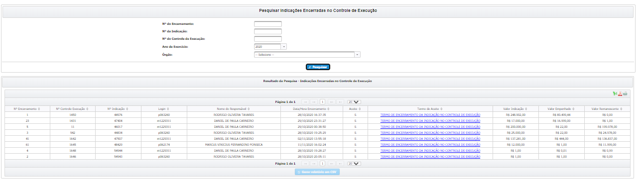Click login cell p062174
The image size is (644, 187).
164,144
